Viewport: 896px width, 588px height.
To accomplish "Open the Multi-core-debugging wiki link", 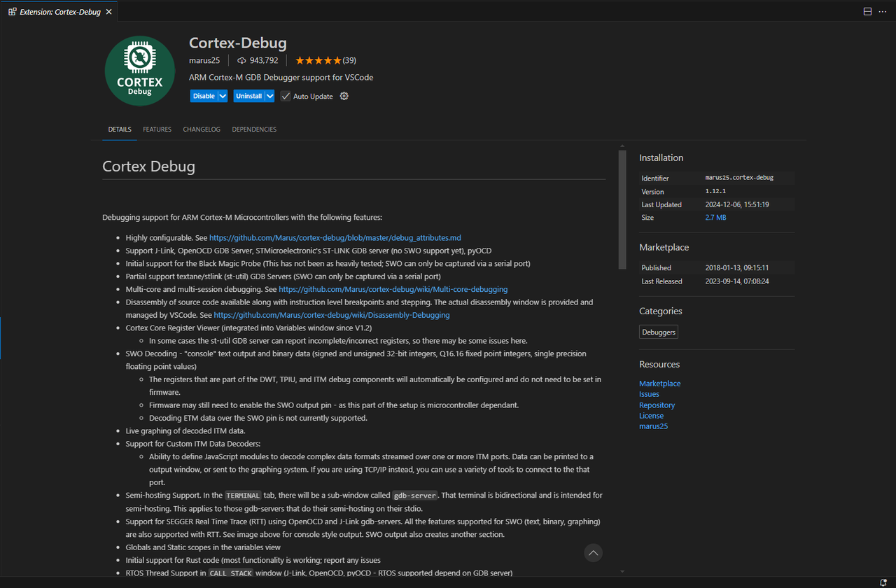I will coord(393,289).
